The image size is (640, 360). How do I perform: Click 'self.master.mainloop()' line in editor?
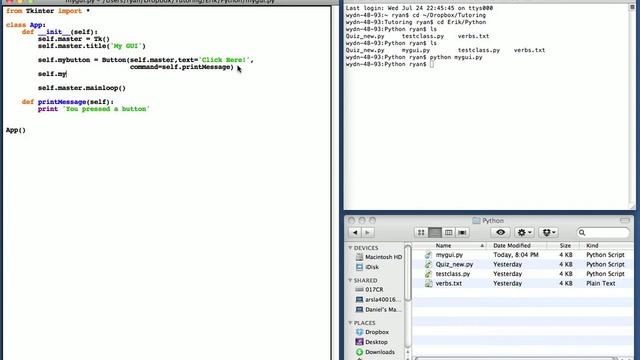click(x=82, y=88)
